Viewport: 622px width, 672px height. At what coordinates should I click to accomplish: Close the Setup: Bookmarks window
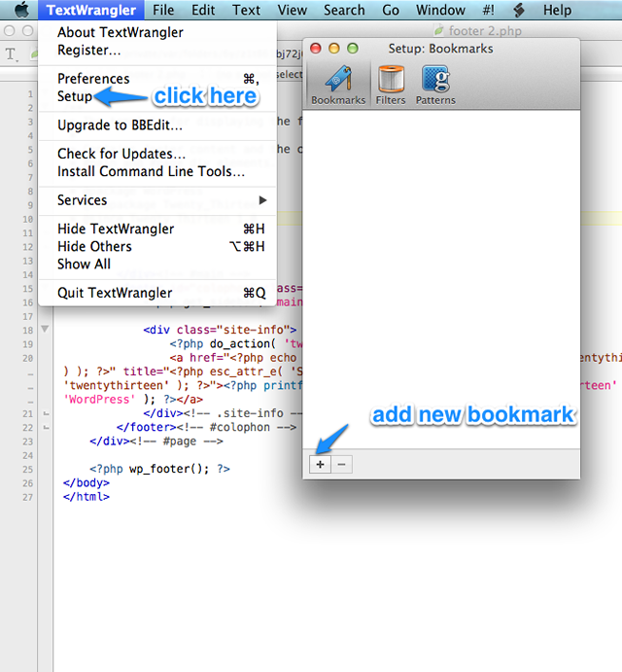316,49
